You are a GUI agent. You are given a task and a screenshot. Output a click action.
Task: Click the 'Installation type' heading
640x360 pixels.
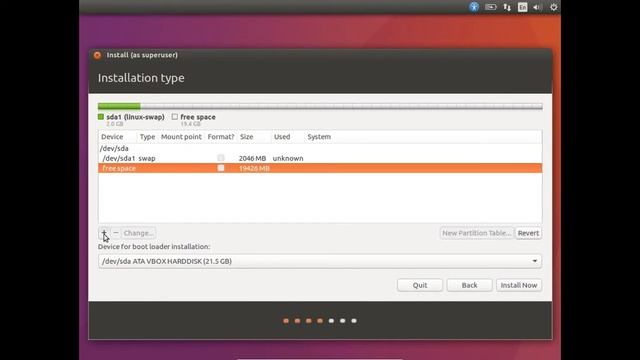point(141,78)
